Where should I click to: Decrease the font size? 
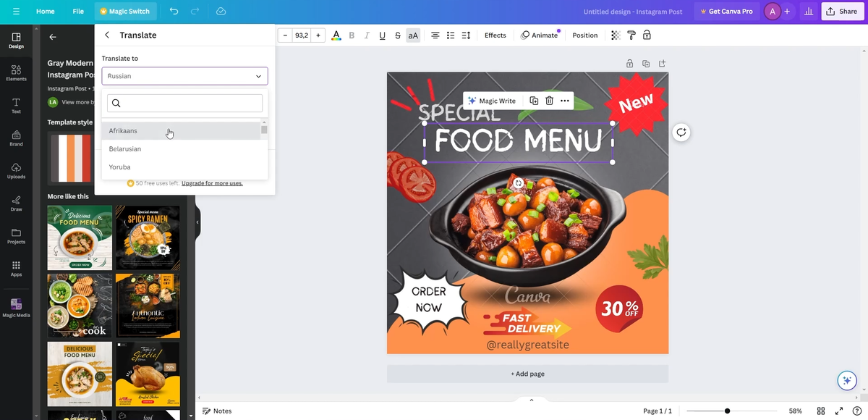(285, 35)
